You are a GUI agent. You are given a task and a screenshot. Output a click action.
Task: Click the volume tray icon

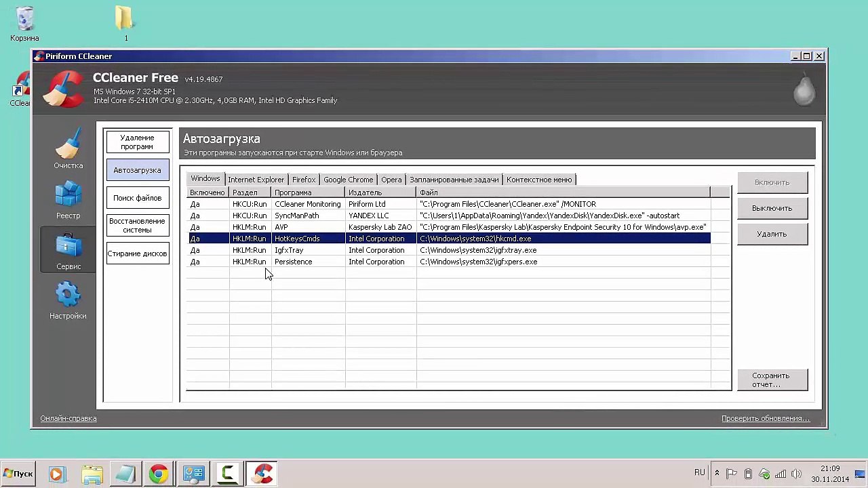pyautogui.click(x=796, y=474)
